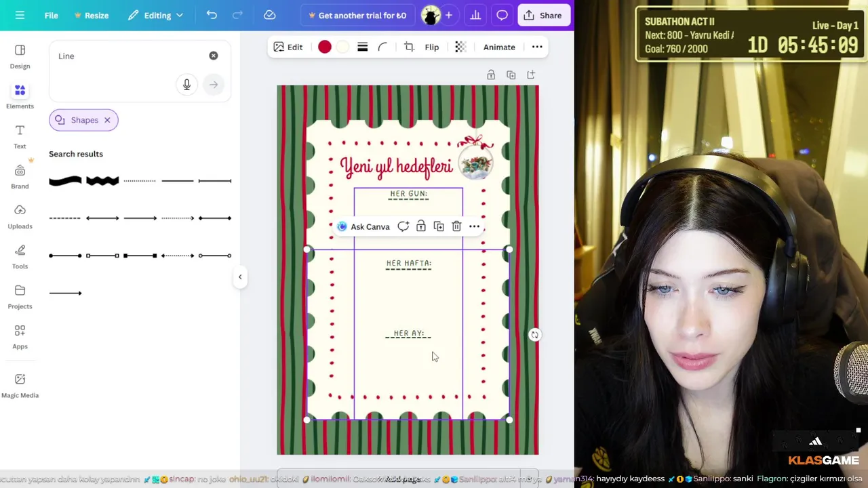Expand the Editing mode dropdown

(x=155, y=15)
